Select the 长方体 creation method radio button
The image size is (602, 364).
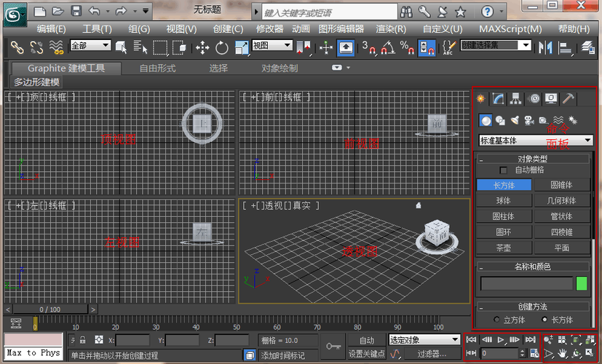click(544, 320)
